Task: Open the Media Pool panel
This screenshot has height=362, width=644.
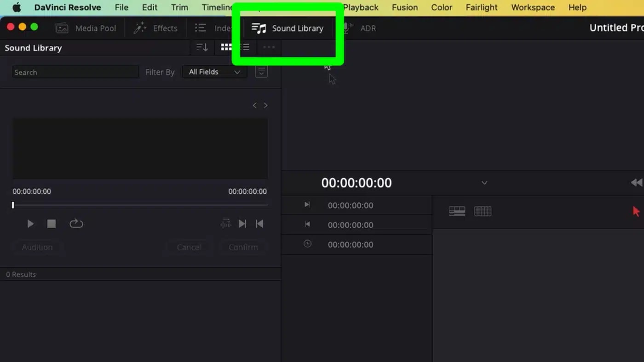Action: click(86, 28)
